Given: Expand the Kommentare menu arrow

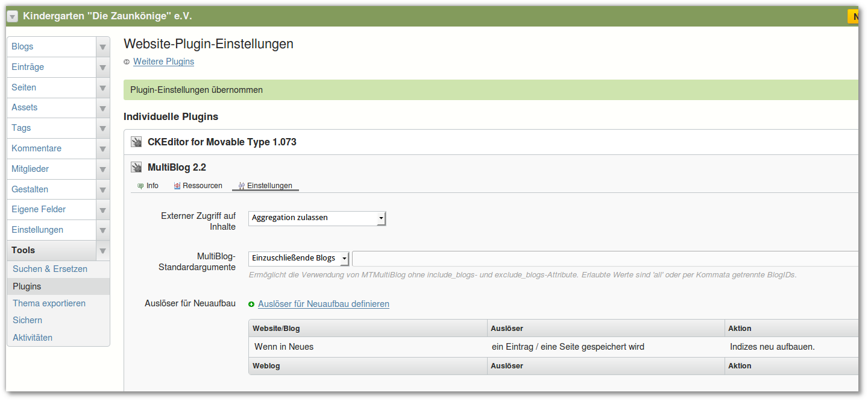Looking at the screenshot, I should (103, 149).
